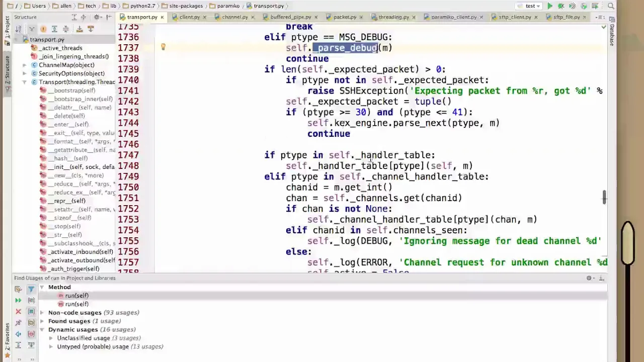This screenshot has width=644, height=362.
Task: Expand all nodes in Structure toolbar
Action: [x=55, y=29]
